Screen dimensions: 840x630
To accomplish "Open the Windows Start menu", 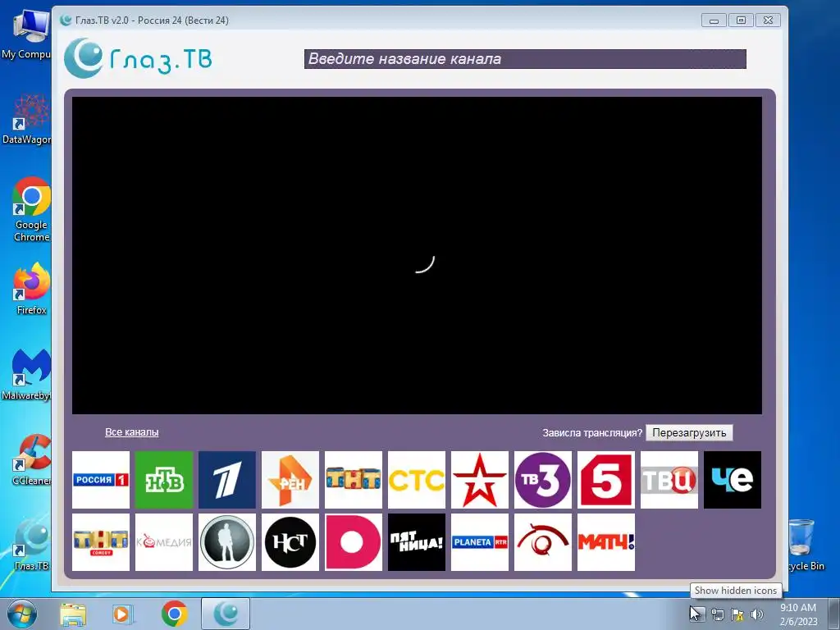I will pyautogui.click(x=21, y=614).
